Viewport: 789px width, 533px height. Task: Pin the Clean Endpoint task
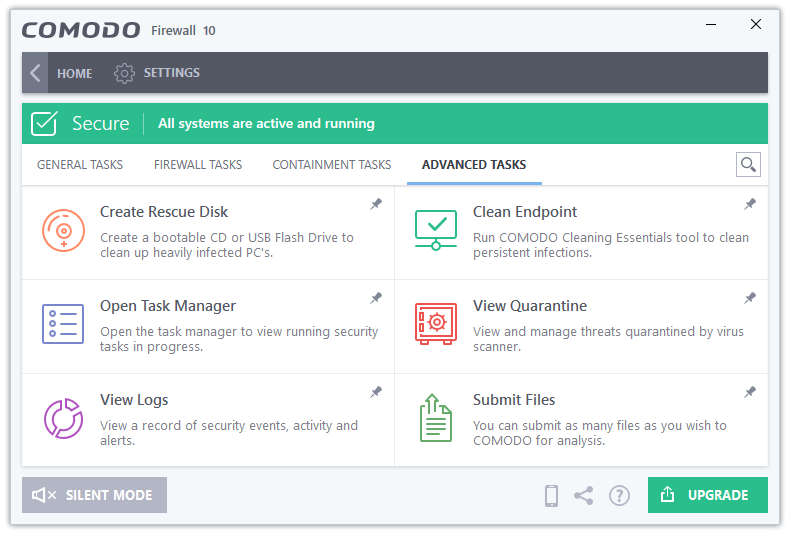[750, 204]
